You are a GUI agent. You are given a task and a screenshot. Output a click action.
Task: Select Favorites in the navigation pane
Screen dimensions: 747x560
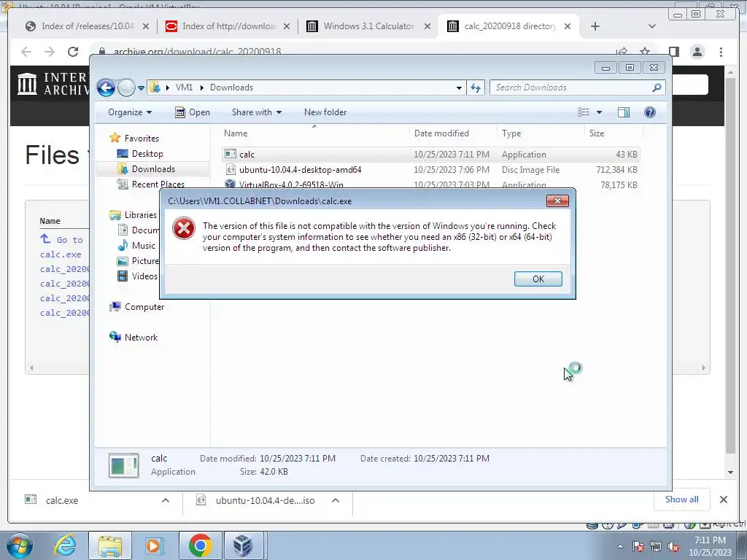[142, 139]
